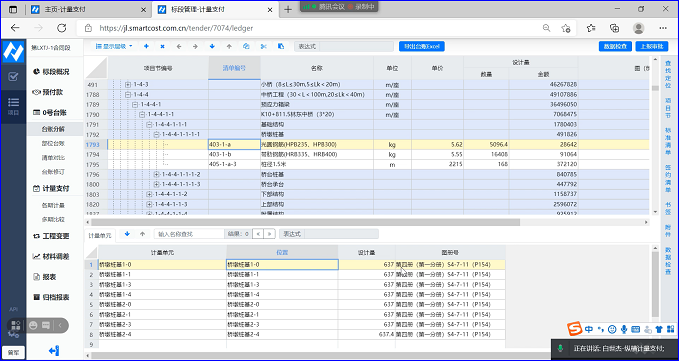Click the copy icon in top toolbar
680x362 pixels.
click(x=246, y=46)
